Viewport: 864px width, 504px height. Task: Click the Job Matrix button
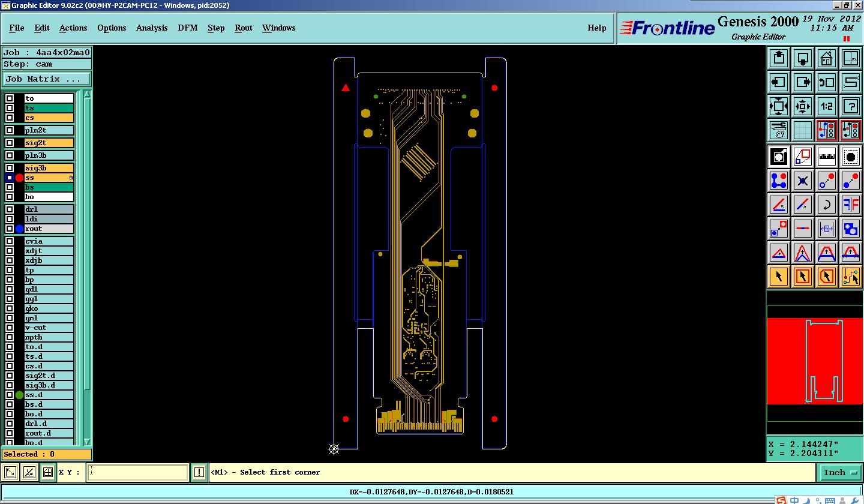click(47, 79)
